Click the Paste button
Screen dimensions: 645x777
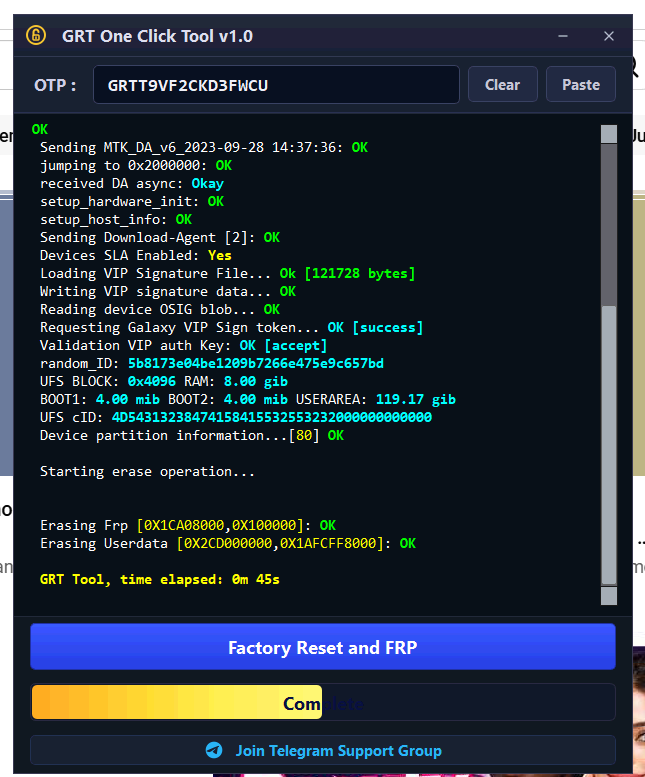(581, 85)
